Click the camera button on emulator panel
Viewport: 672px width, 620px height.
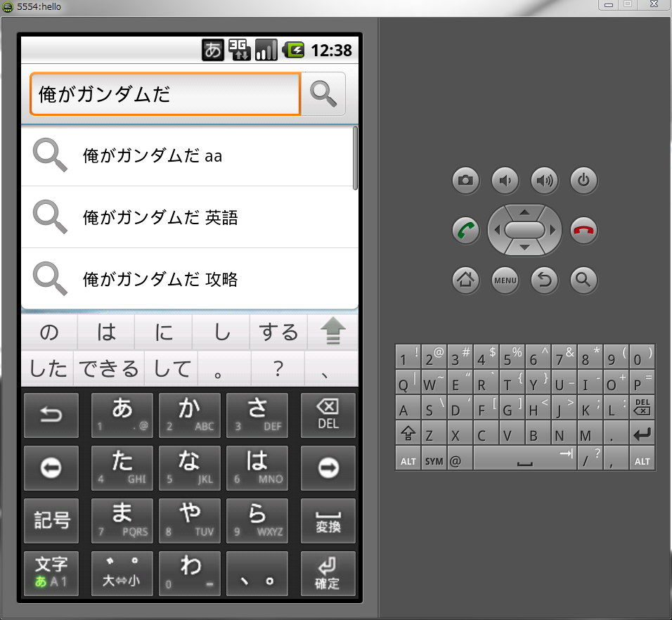click(465, 181)
